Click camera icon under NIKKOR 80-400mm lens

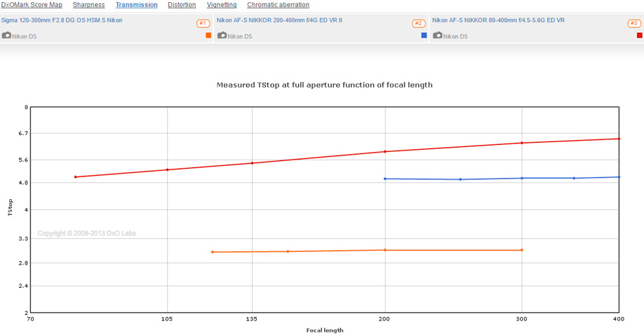point(437,35)
